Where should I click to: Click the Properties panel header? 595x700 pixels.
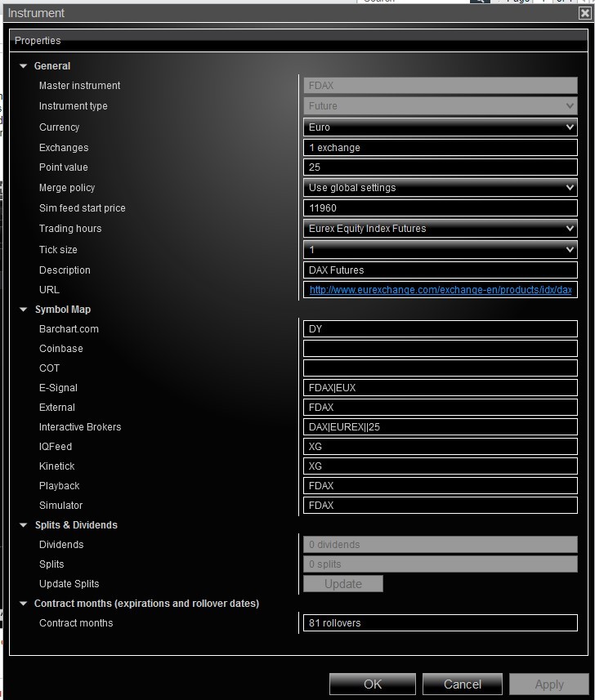click(298, 41)
